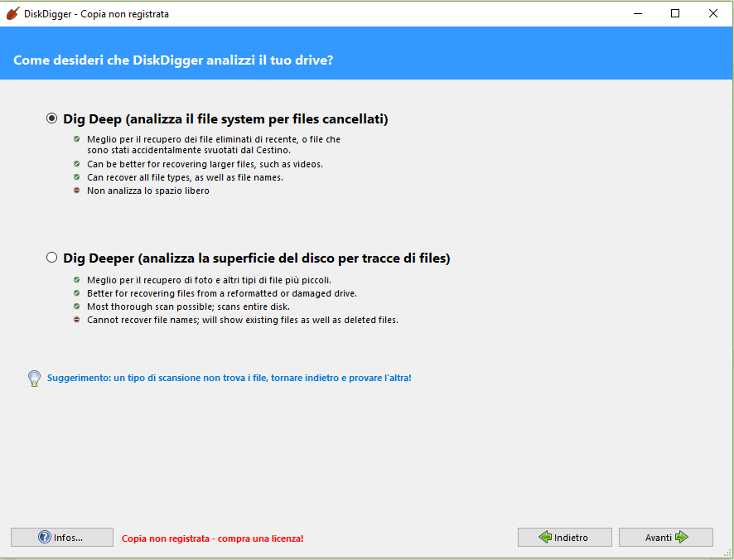734x560 pixels.
Task: Click the Avanti button
Action: pyautogui.click(x=666, y=537)
